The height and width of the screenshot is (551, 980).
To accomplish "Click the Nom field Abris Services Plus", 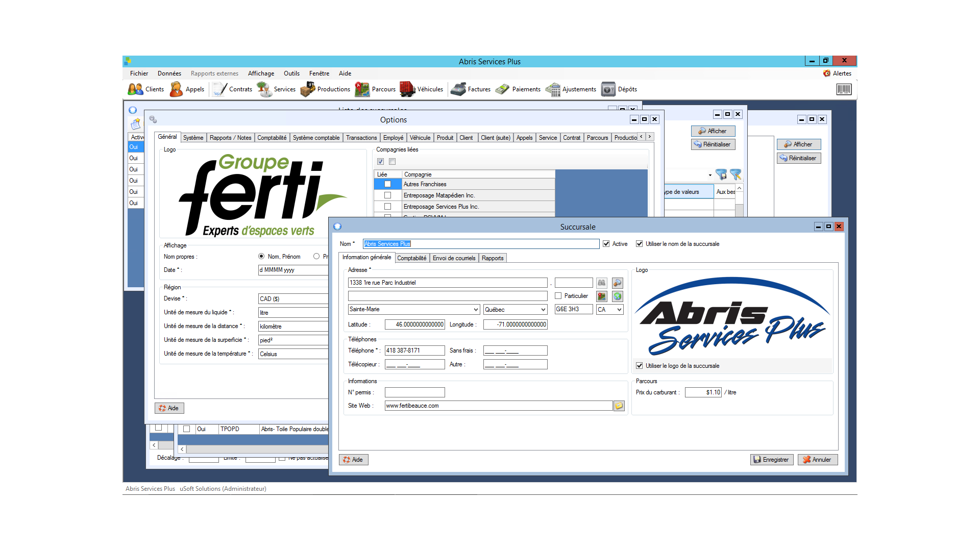I will [x=481, y=244].
